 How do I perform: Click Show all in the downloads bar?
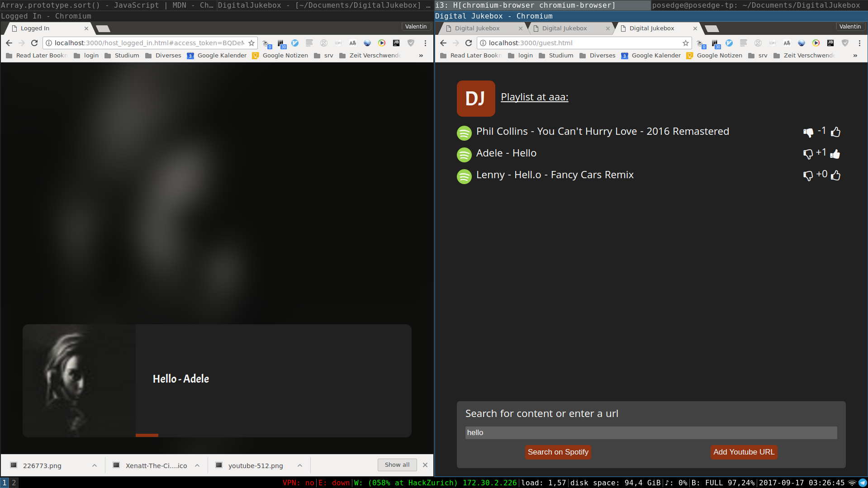pyautogui.click(x=397, y=465)
